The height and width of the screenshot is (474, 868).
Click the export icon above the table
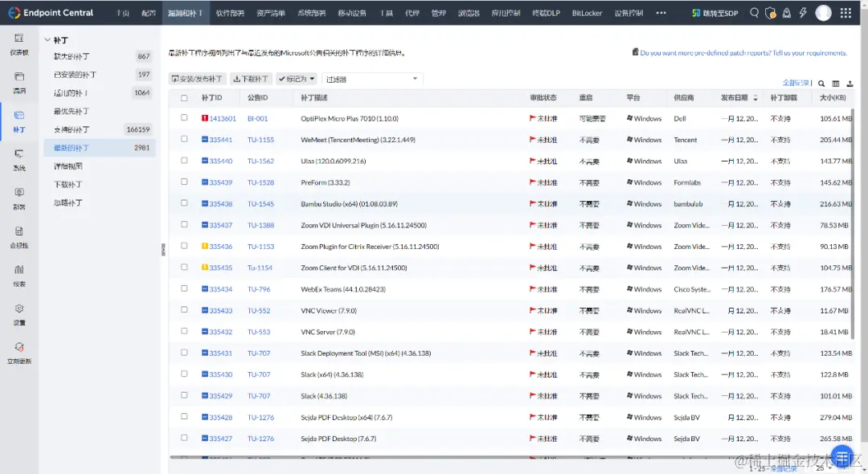(850, 84)
